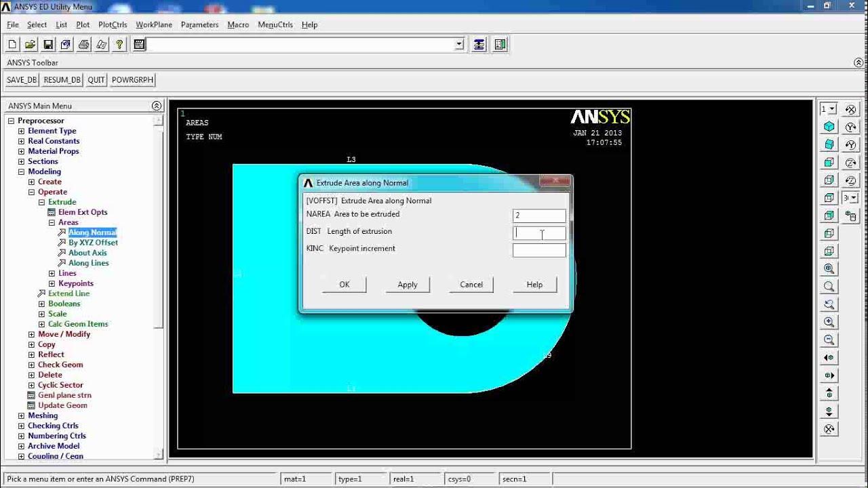The image size is (868, 488).
Task: Click the QUIT toolbar button
Action: tap(96, 80)
